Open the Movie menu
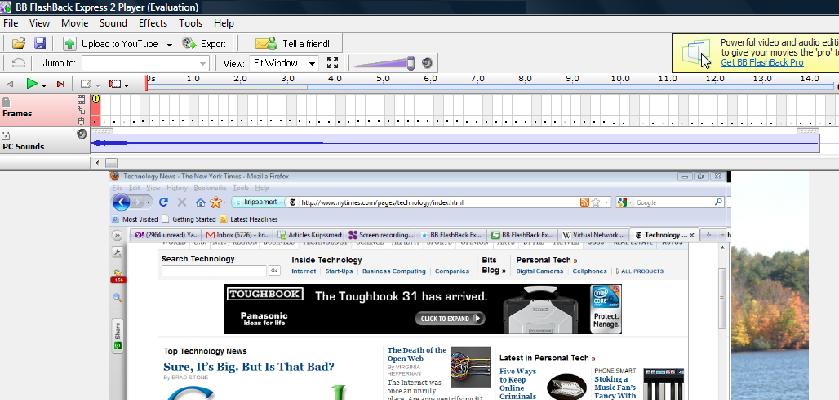The image size is (839, 400). [x=74, y=23]
